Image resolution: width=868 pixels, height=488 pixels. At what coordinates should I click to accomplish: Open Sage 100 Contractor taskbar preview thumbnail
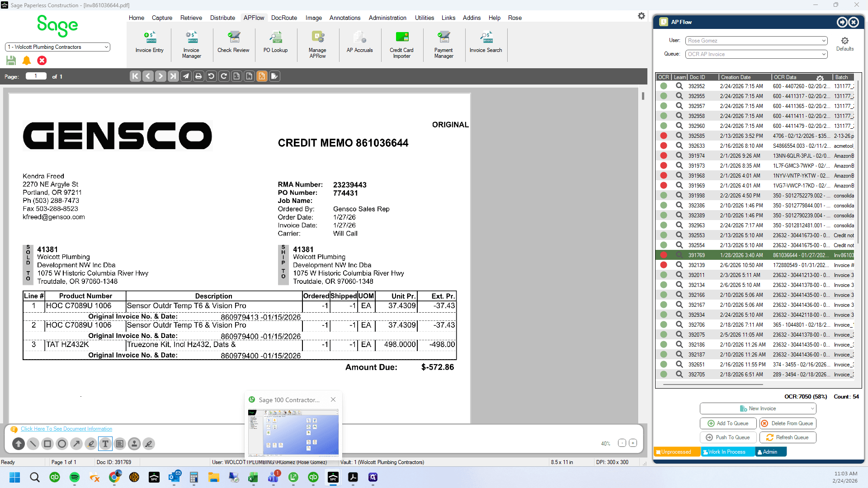click(293, 432)
